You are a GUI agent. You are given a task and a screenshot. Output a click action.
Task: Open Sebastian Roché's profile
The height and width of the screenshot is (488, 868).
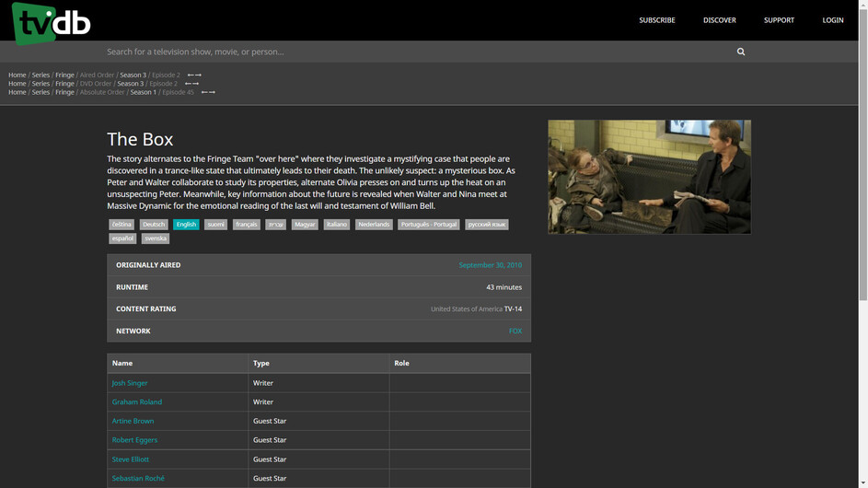pos(138,479)
